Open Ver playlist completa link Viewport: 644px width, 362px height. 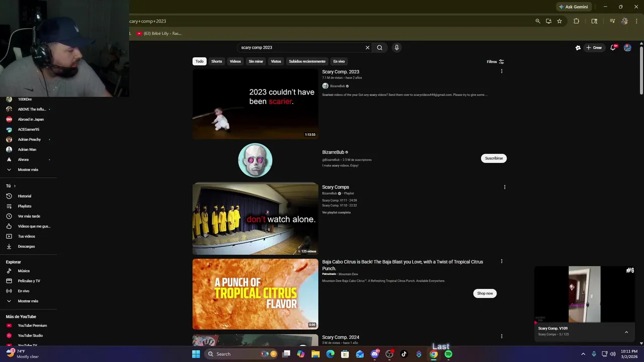point(336,212)
